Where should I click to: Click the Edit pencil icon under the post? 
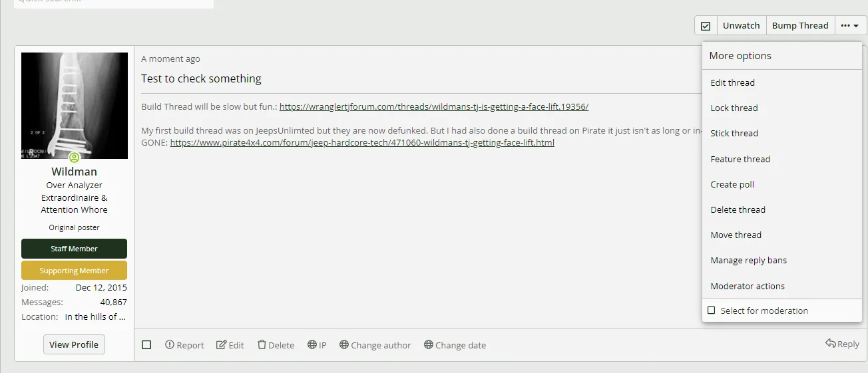tap(222, 345)
